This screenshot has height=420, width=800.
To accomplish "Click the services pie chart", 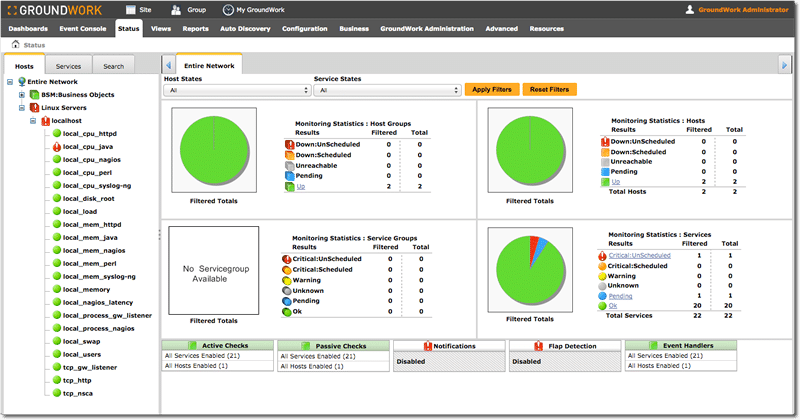I will (x=530, y=270).
